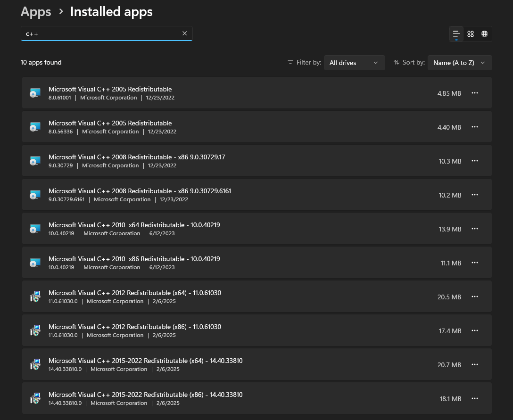Click the 10 apps found count

coord(41,63)
